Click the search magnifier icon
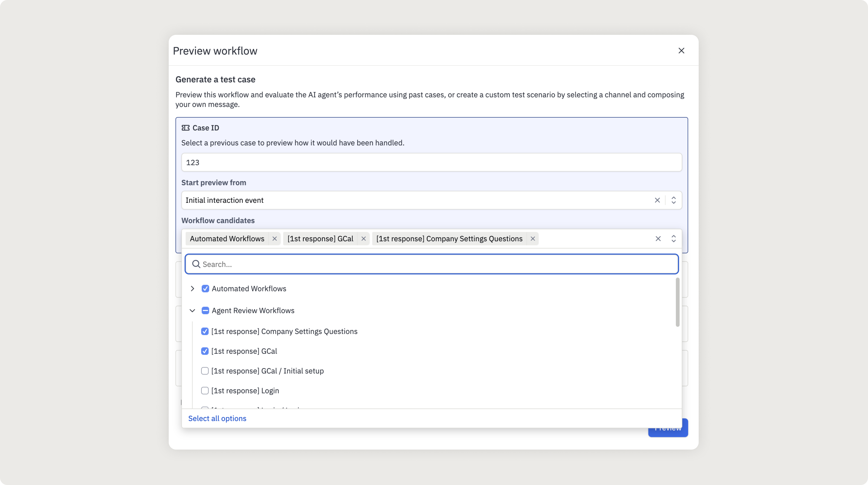Image resolution: width=868 pixels, height=485 pixels. pyautogui.click(x=196, y=264)
